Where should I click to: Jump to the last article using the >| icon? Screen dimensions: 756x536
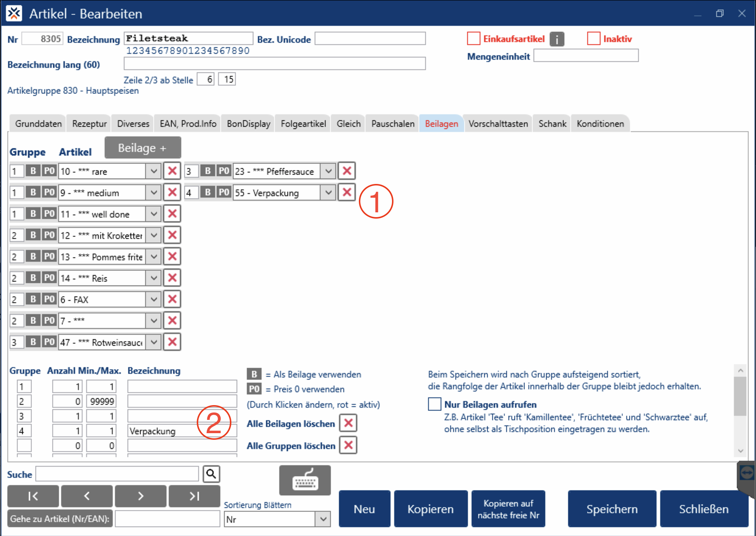point(194,496)
